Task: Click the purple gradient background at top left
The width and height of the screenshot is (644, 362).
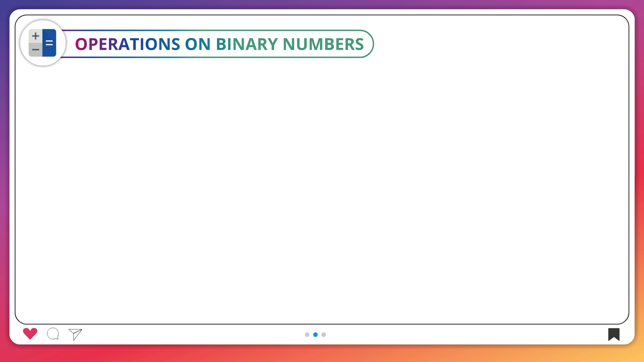Action: [5, 5]
